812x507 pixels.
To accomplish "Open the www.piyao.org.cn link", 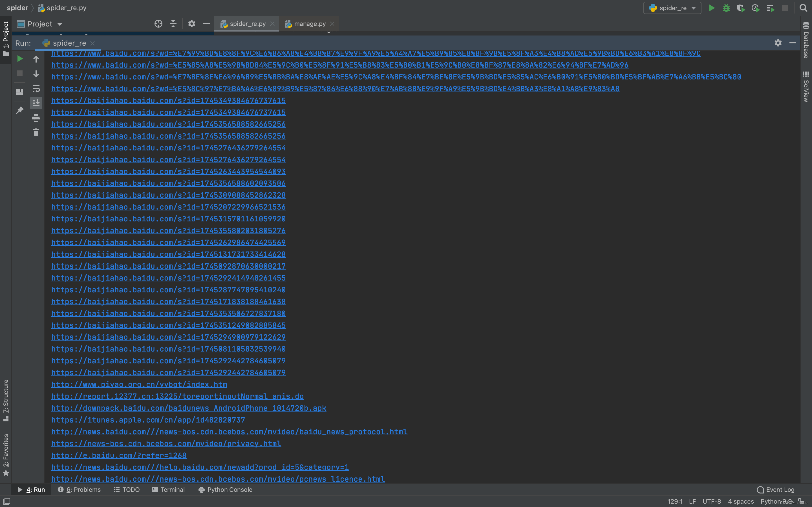I will pyautogui.click(x=139, y=384).
